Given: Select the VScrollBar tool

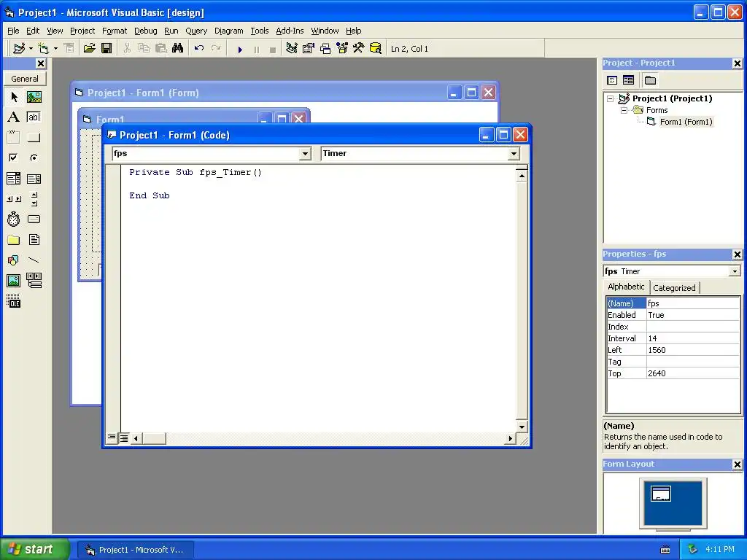Looking at the screenshot, I should pos(34,199).
